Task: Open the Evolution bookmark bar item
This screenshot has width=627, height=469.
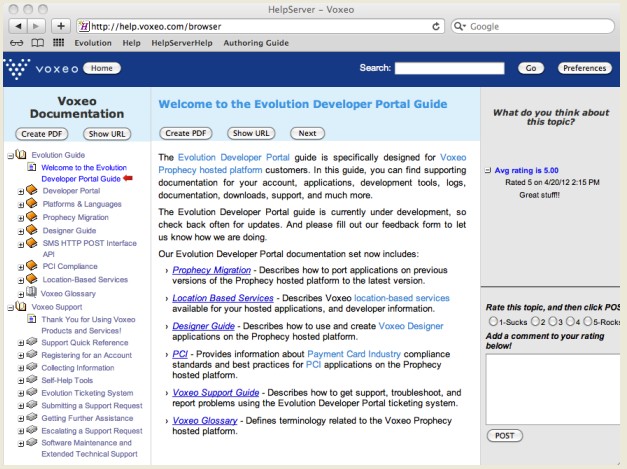Action: pos(93,43)
